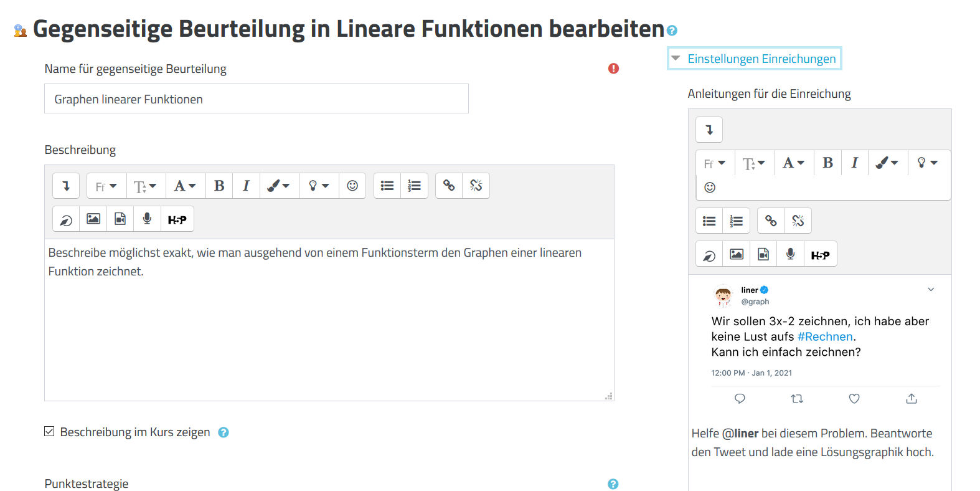The image size is (980, 491).
Task: Insert H5P content in the Beschreibung editor
Action: (x=177, y=219)
